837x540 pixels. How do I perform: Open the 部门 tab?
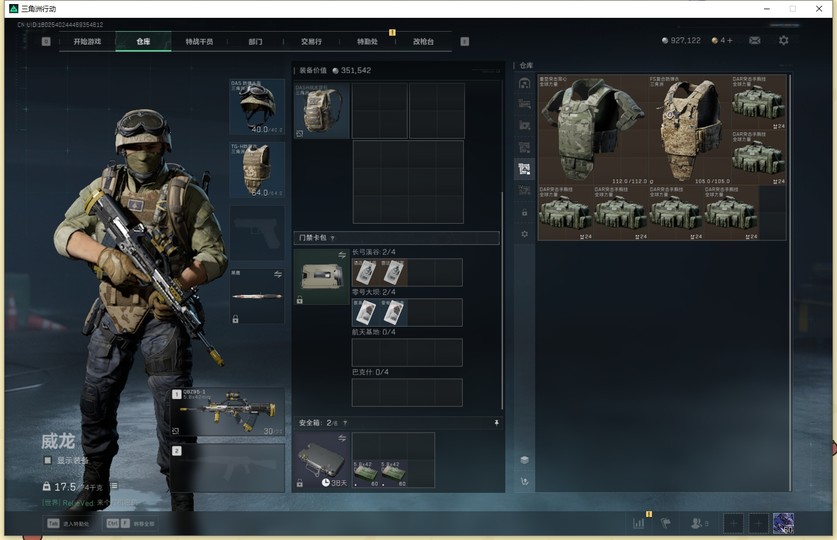(255, 41)
